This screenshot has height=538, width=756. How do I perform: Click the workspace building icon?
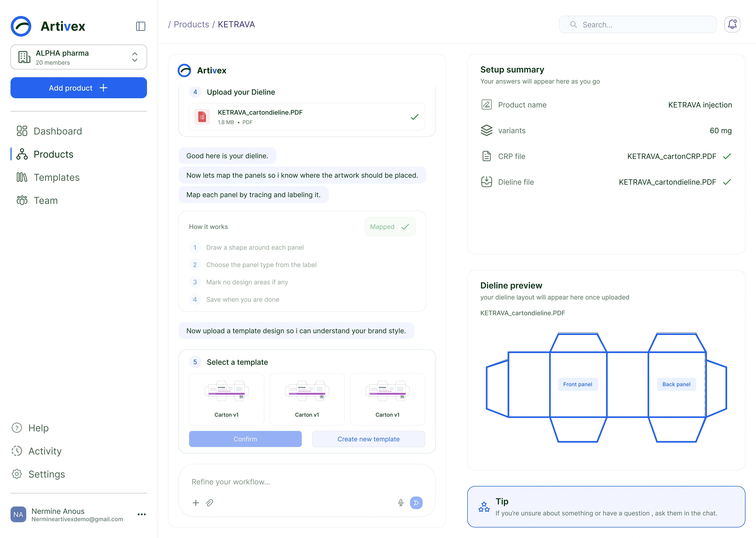[x=24, y=57]
